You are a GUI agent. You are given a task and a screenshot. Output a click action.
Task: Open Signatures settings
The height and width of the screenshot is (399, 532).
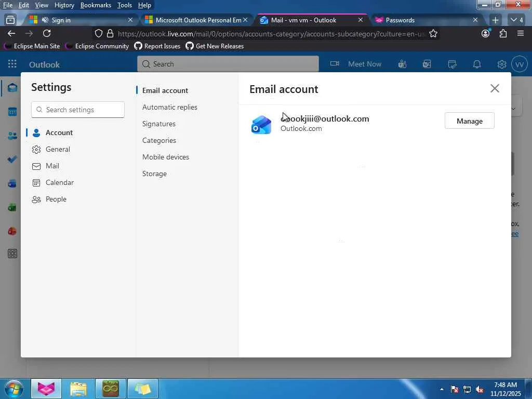(159, 124)
